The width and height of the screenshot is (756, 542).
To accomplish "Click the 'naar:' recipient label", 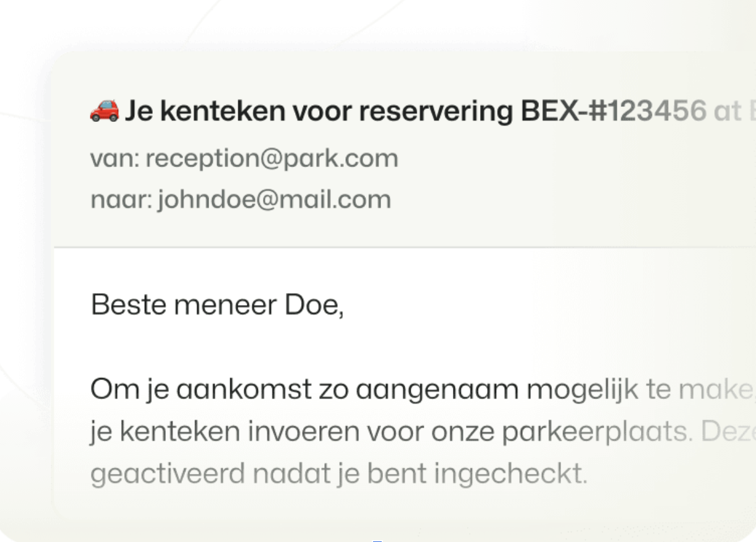I will tap(121, 200).
